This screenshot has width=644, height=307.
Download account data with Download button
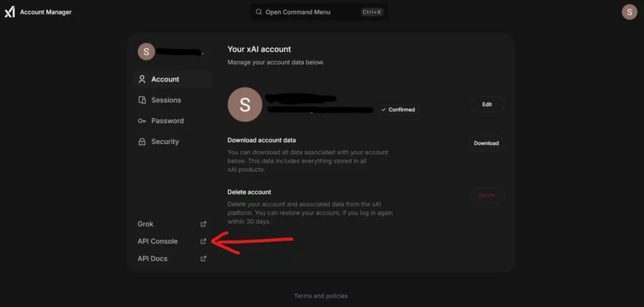click(x=486, y=143)
